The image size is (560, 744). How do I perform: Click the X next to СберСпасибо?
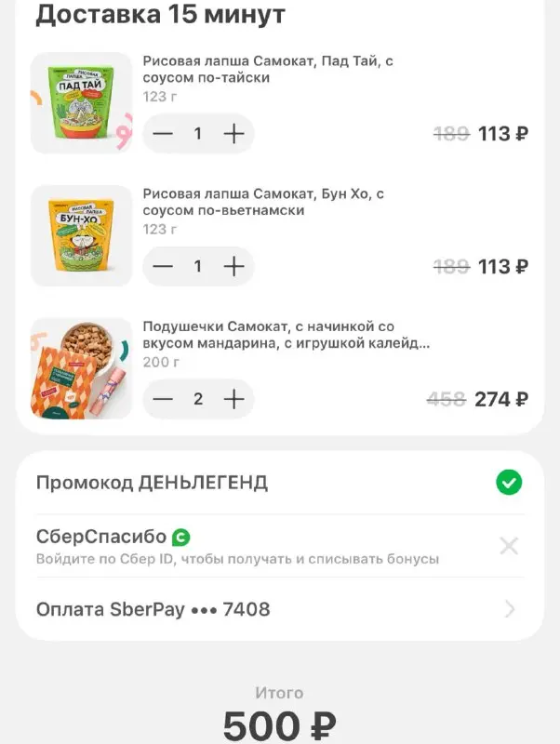pos(509,546)
